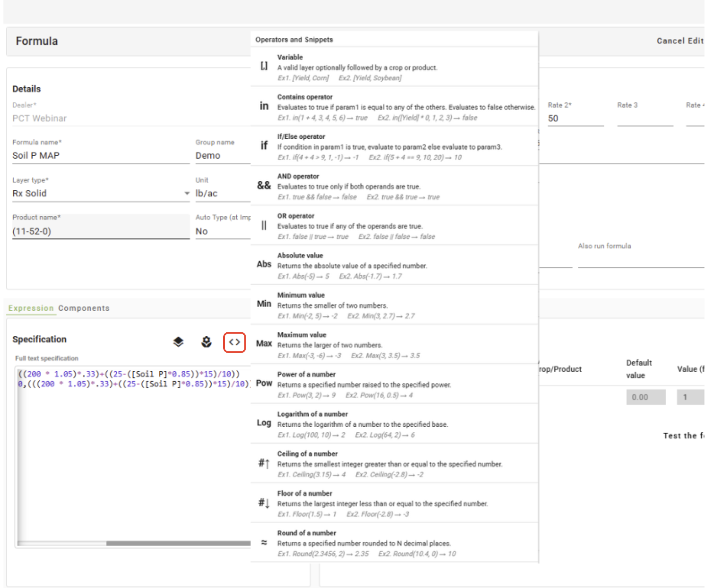Click the Value field showing 1

pos(691,397)
